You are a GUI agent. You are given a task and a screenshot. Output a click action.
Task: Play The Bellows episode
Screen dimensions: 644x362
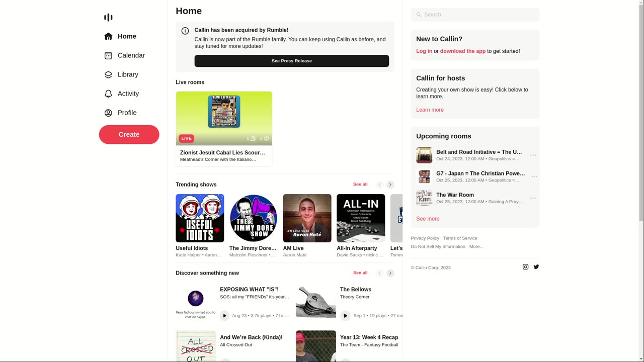pyautogui.click(x=345, y=316)
